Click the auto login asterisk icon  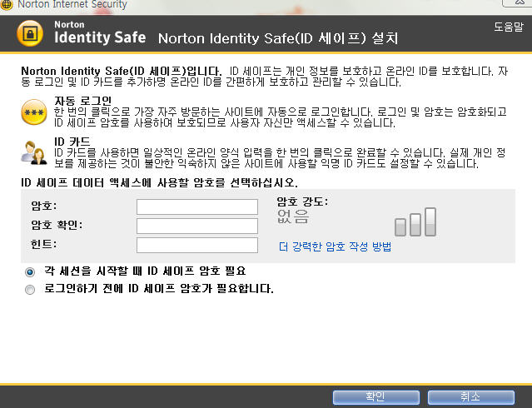click(x=34, y=112)
